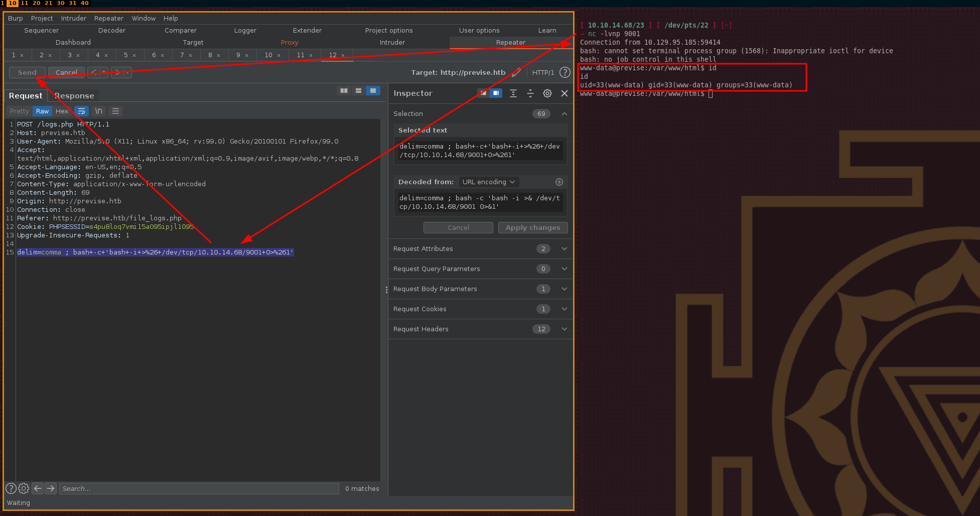Click the decoded text box content

480,202
